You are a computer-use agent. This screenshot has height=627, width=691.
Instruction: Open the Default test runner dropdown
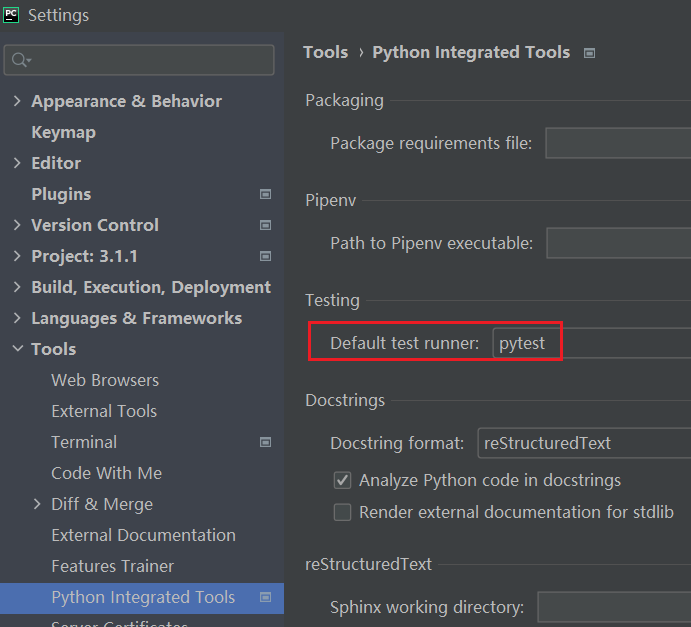click(591, 343)
